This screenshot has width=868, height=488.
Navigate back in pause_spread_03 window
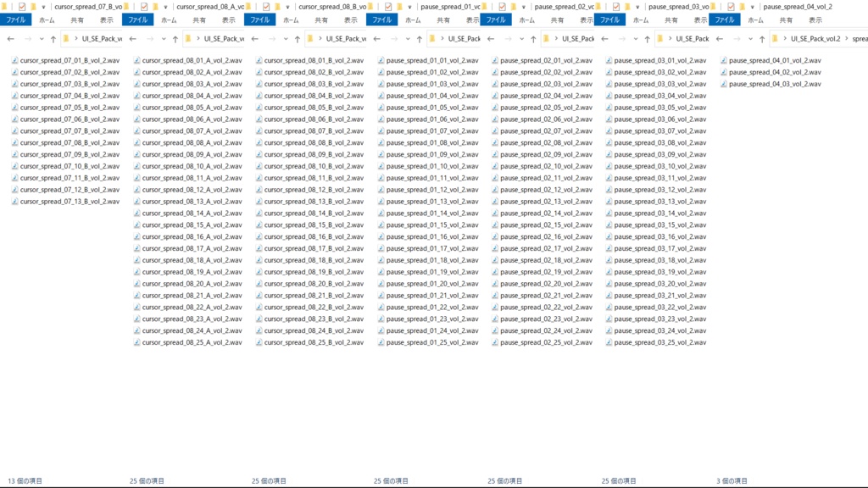click(604, 39)
